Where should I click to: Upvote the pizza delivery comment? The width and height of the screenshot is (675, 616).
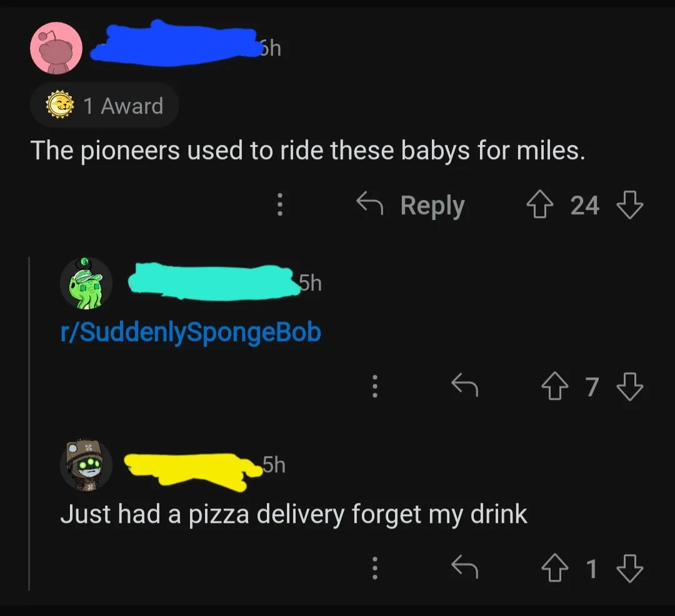(556, 568)
